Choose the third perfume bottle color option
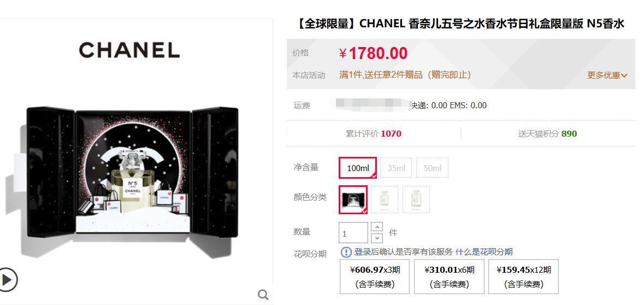The height and width of the screenshot is (305, 644). pos(416,200)
